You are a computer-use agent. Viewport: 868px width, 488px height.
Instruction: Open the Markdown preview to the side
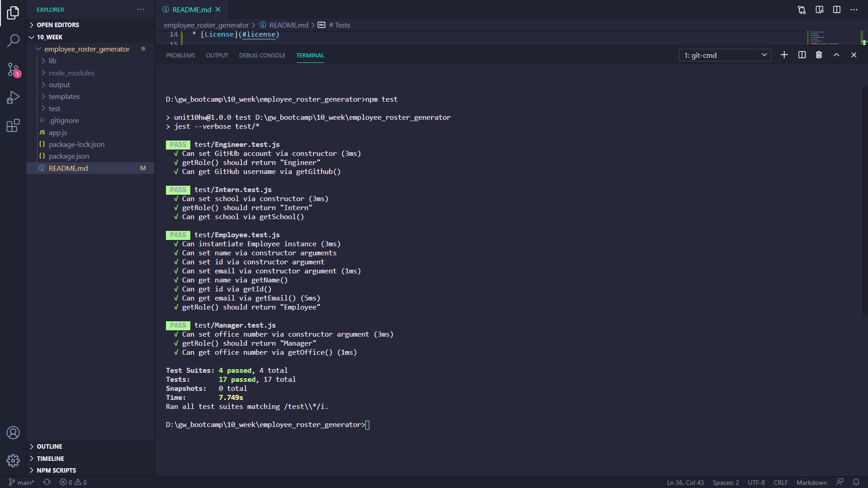pos(819,9)
